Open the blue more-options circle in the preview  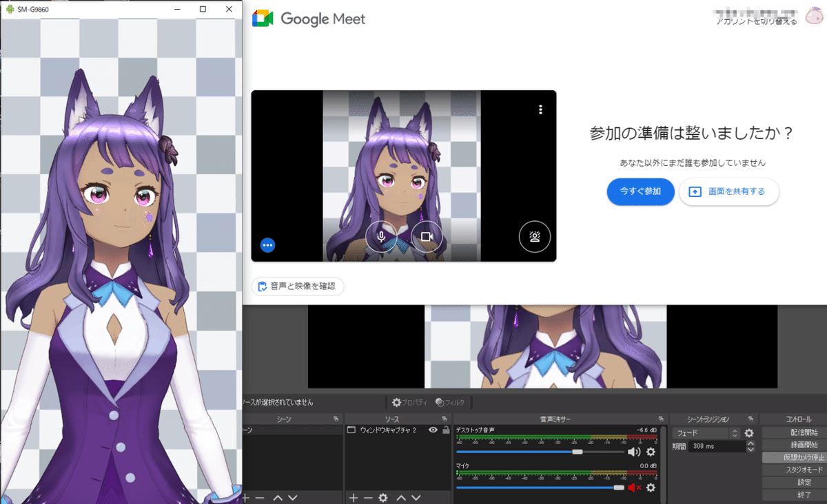pyautogui.click(x=267, y=244)
